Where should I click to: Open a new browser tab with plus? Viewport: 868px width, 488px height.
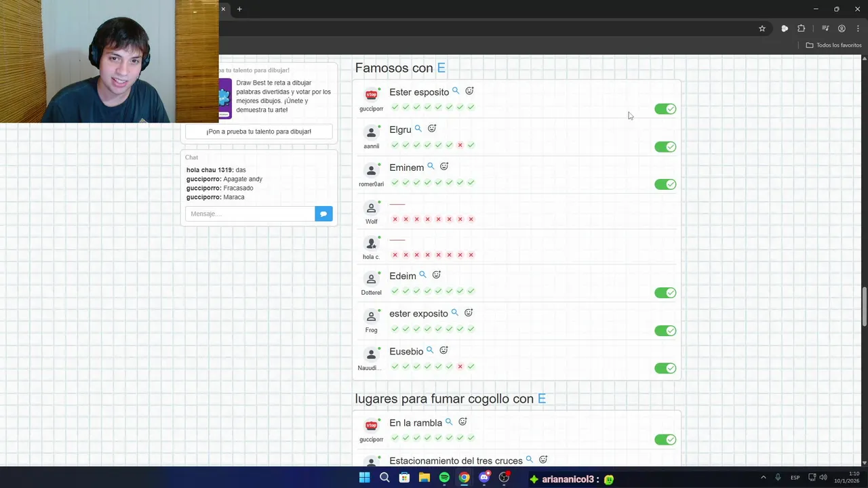point(239,9)
